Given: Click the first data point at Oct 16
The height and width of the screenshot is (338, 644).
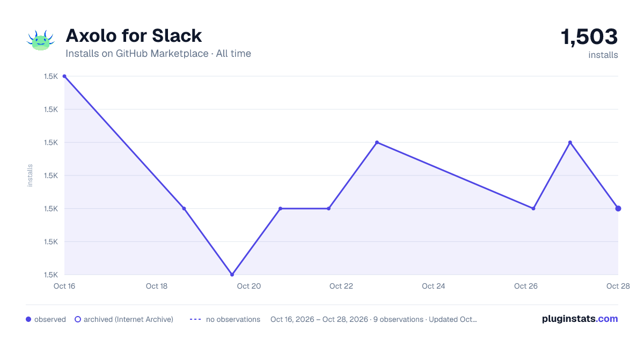Looking at the screenshot, I should coord(64,76).
